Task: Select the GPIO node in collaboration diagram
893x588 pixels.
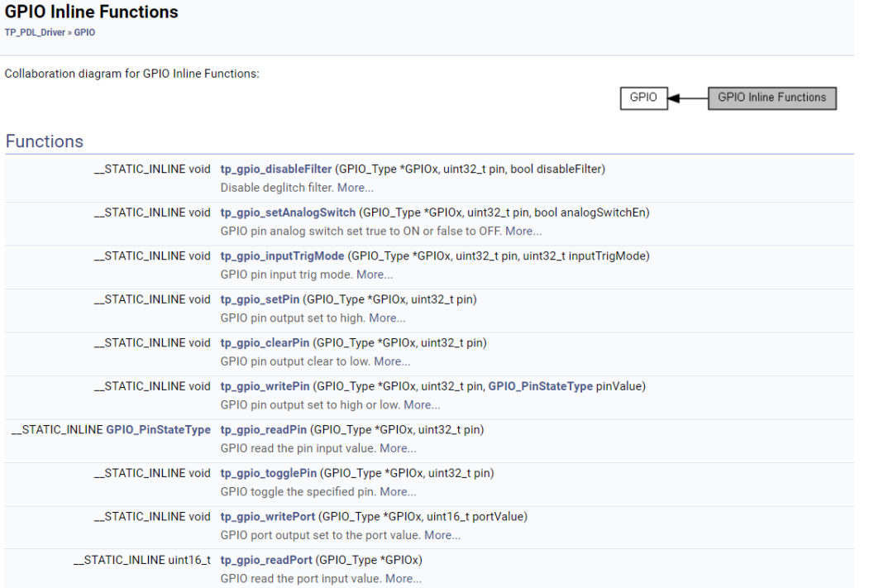Action: coord(643,98)
